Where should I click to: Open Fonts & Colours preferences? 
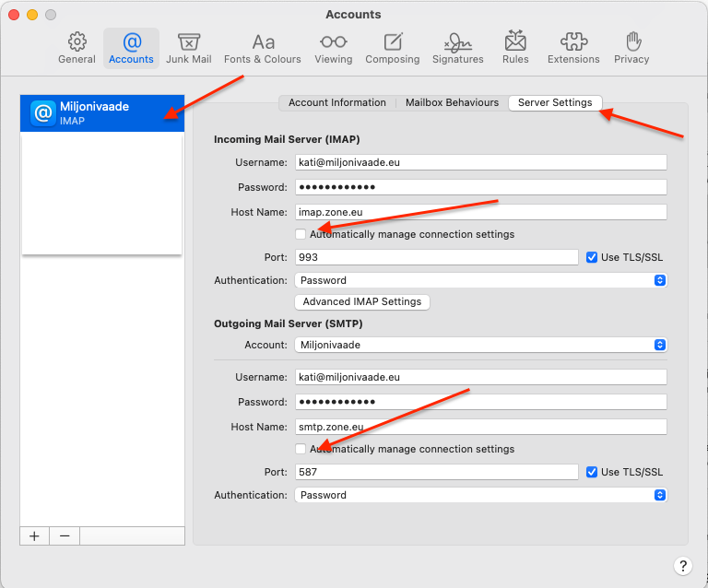coord(263,48)
